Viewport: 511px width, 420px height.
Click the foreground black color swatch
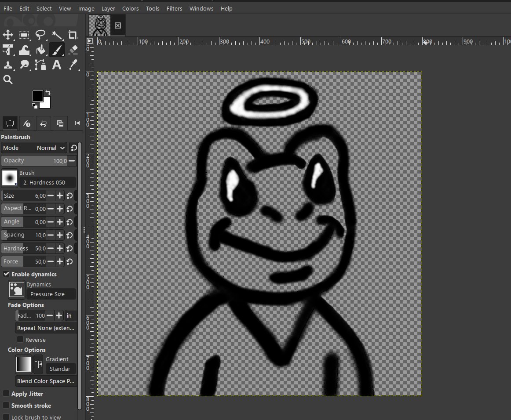coord(37,96)
